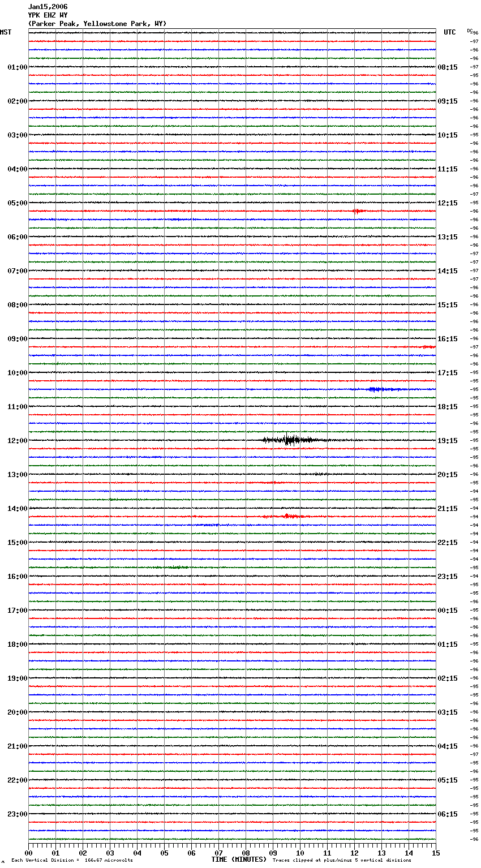Select the 05:00 MST time label
The image size is (481, 868).
18,203
